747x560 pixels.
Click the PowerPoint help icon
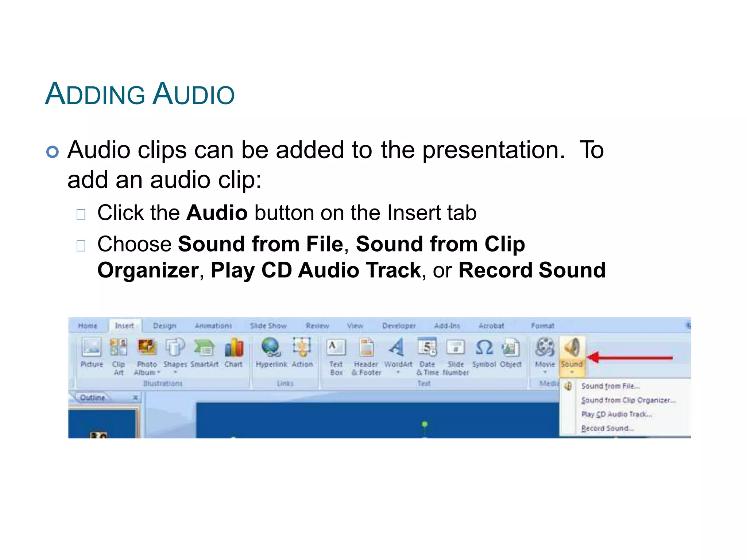[x=688, y=325]
